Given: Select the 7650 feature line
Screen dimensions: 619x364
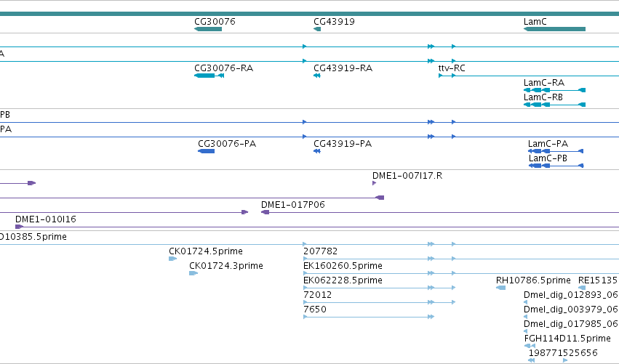Looking at the screenshot, I should 369,317.
